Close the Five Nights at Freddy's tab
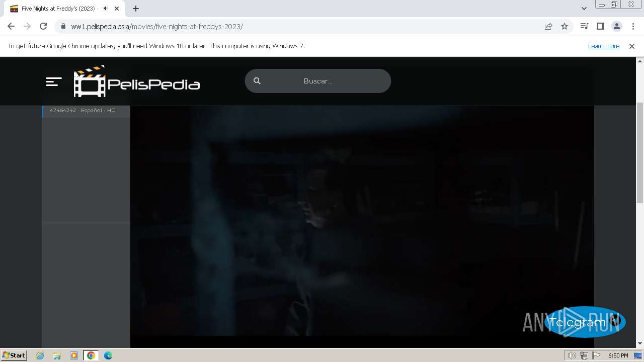 pyautogui.click(x=117, y=9)
